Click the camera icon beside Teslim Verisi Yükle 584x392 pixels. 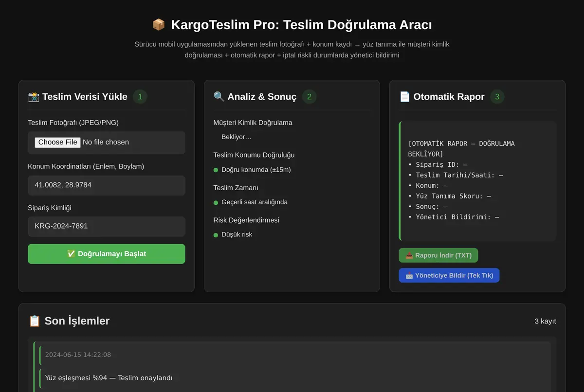click(x=34, y=97)
